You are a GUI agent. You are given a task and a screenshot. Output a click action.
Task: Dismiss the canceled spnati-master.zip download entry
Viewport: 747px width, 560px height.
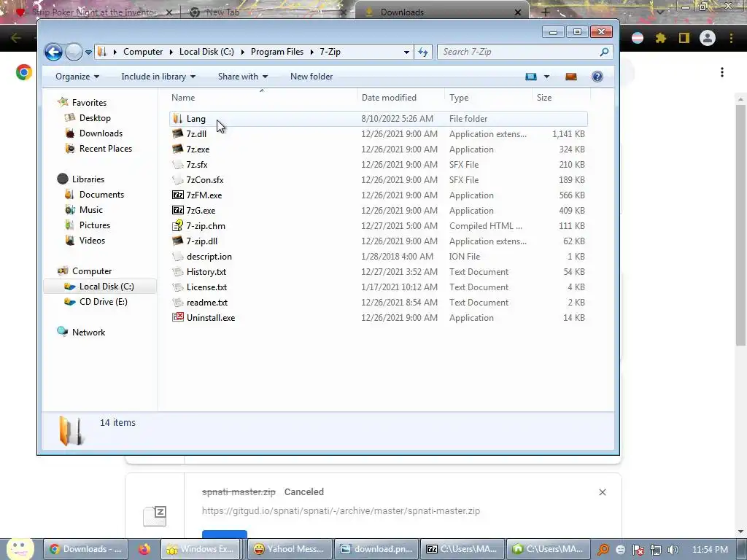602,492
